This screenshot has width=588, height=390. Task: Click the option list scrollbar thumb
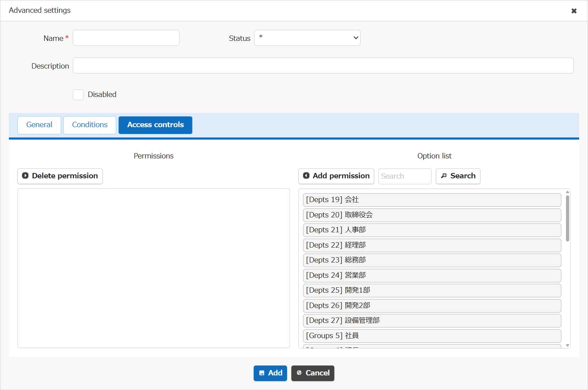(567, 218)
